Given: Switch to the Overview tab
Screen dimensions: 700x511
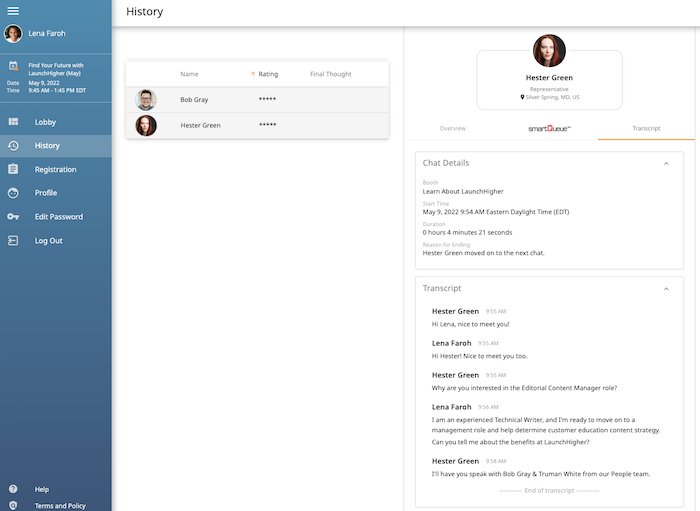Looking at the screenshot, I should 452,129.
